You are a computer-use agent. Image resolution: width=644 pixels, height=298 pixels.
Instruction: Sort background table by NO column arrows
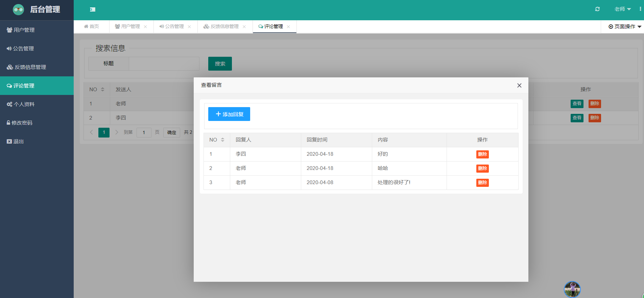tap(102, 90)
